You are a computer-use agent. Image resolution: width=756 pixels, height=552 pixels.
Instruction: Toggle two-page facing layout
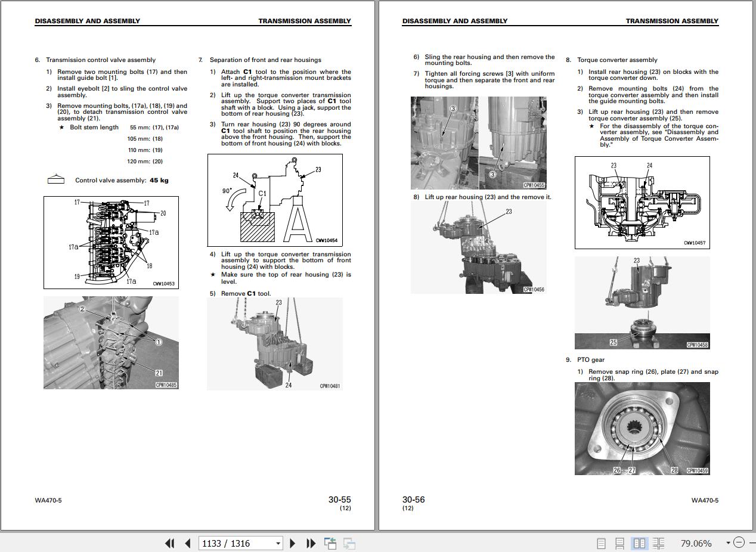639,543
